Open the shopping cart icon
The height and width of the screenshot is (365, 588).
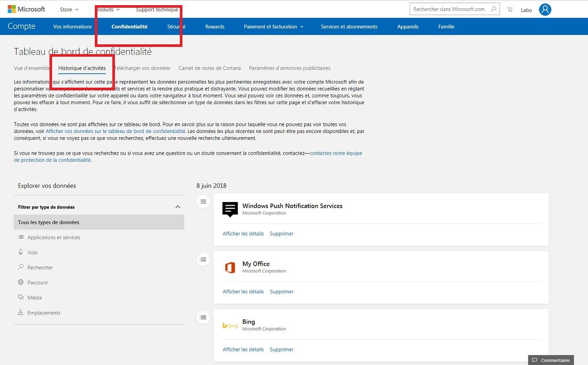coord(510,10)
